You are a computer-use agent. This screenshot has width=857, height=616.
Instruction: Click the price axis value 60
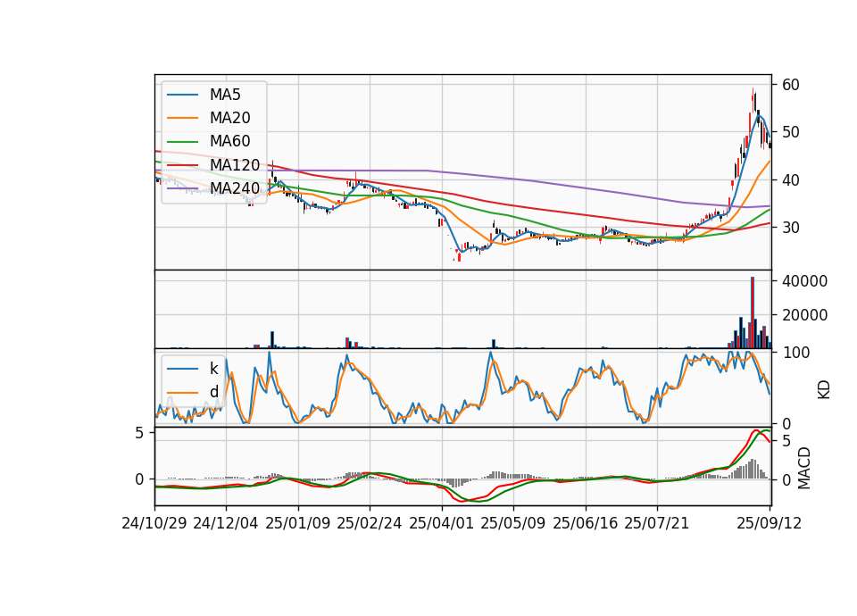coord(790,85)
